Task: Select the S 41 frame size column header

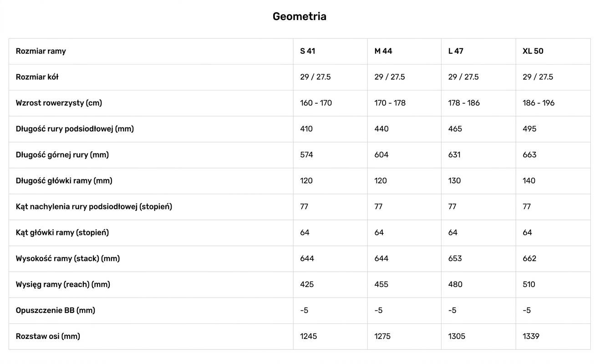Action: point(307,51)
